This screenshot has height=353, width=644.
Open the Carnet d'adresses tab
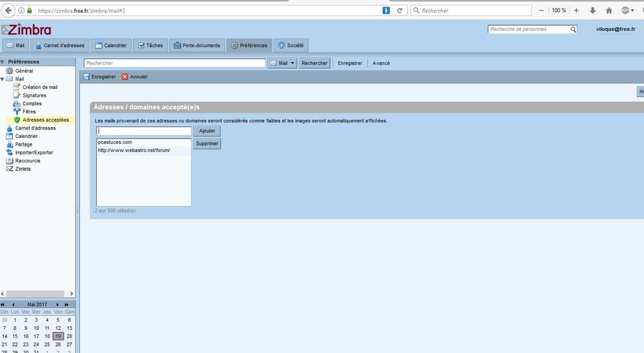click(60, 45)
